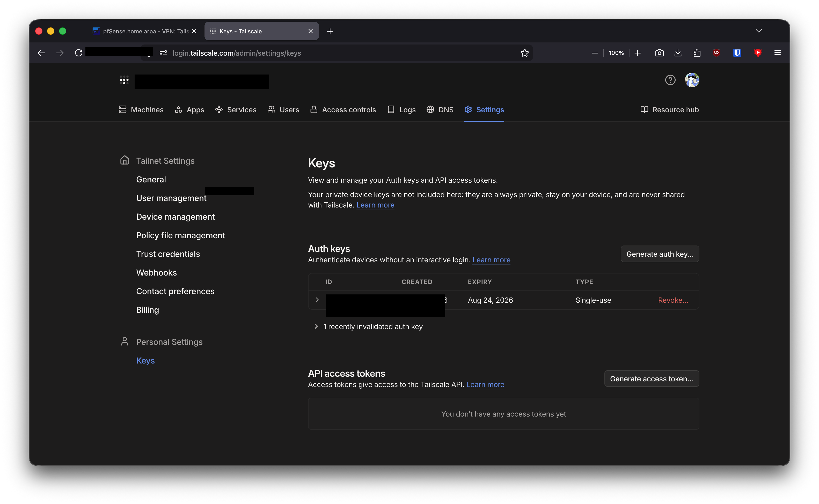Open site permissions icon in address bar

pos(163,53)
